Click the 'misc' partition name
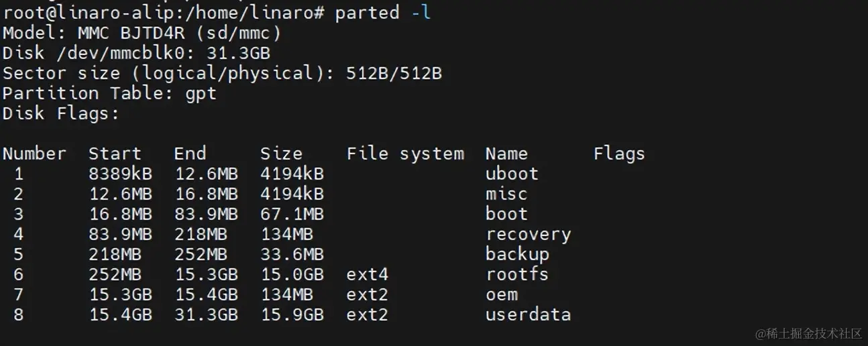 (506, 194)
